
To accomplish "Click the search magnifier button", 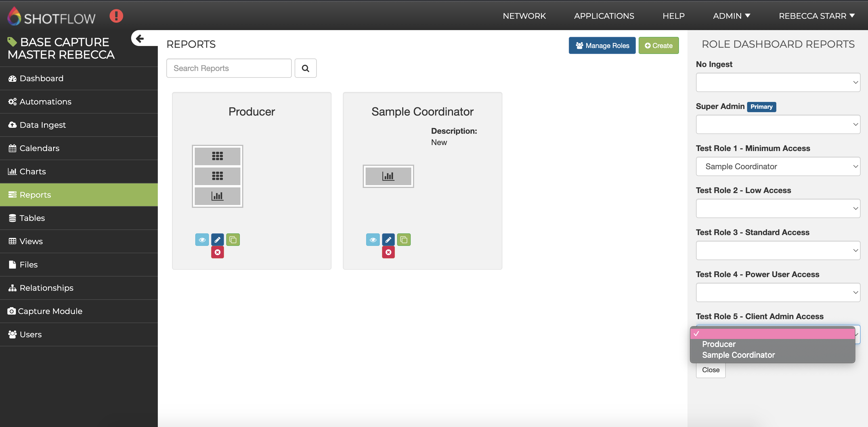I will [x=305, y=68].
